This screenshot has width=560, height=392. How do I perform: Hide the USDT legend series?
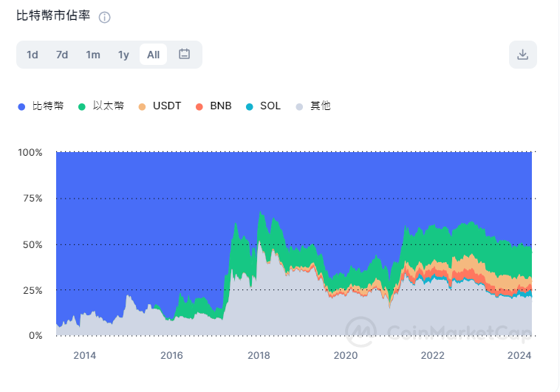[160, 106]
